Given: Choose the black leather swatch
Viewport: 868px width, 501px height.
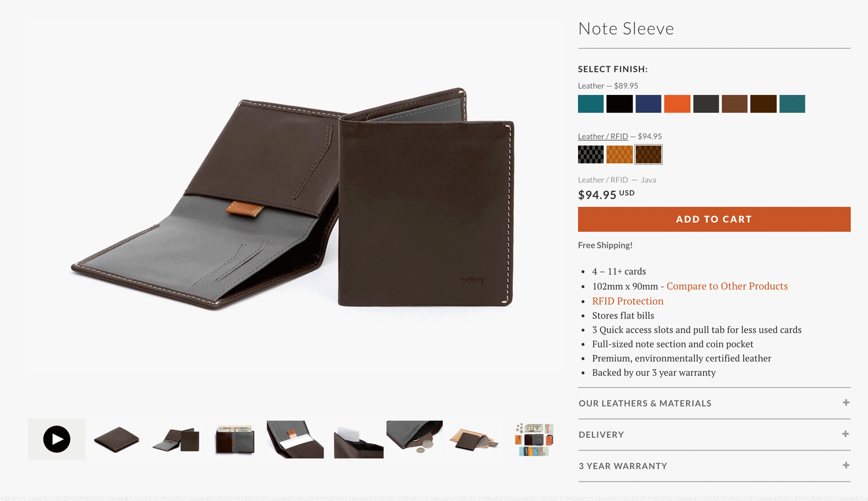Looking at the screenshot, I should (x=619, y=104).
